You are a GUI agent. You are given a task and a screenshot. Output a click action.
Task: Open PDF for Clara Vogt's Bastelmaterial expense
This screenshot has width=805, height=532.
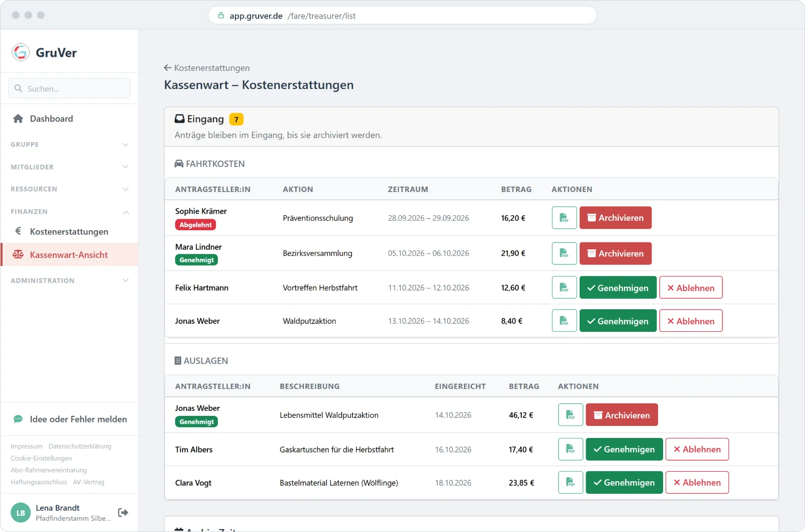(x=571, y=482)
